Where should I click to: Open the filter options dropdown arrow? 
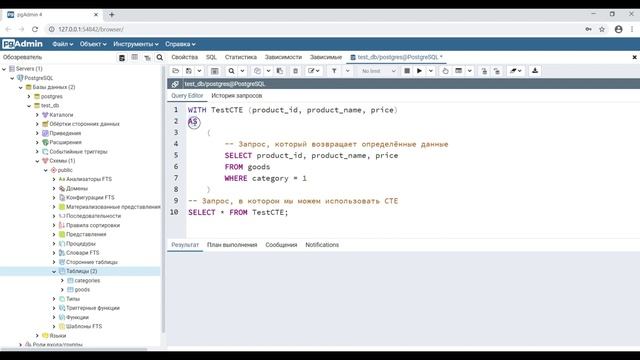348,71
